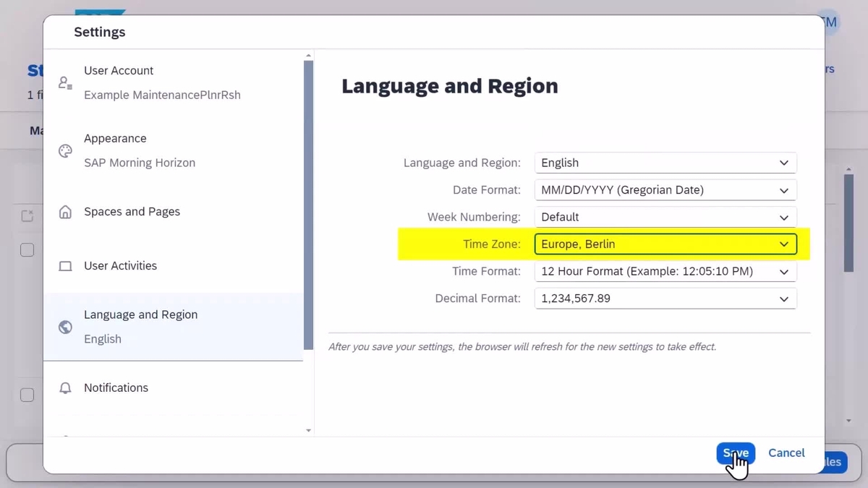Screen dimensions: 868x488
Task: Open the Appearance palette icon
Action: [x=65, y=150]
